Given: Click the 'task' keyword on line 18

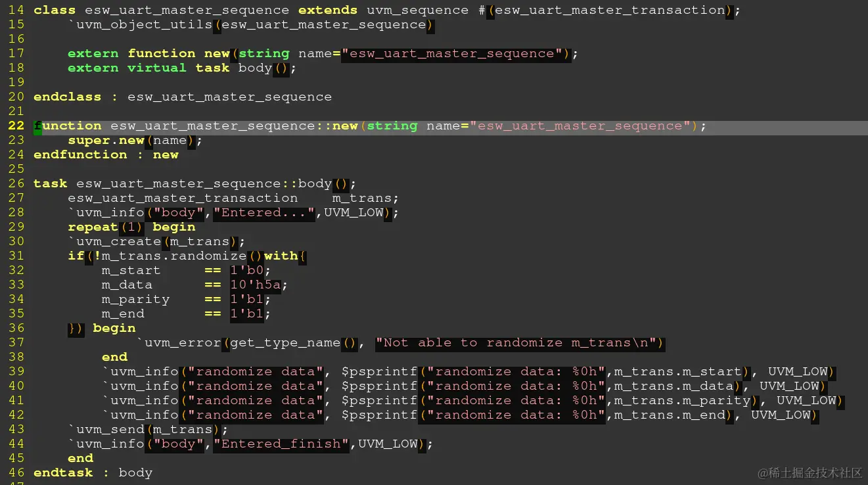Looking at the screenshot, I should click(x=212, y=68).
